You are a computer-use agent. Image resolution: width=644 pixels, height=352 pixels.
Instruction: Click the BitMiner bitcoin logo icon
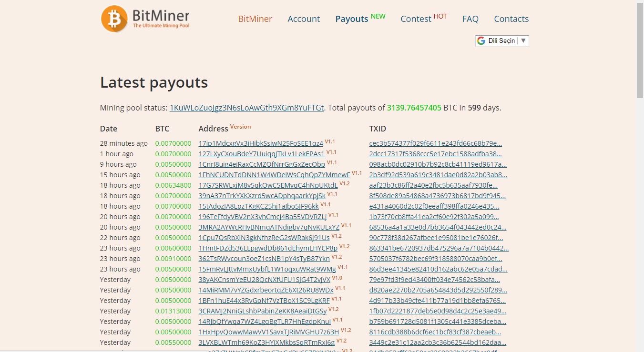[114, 19]
